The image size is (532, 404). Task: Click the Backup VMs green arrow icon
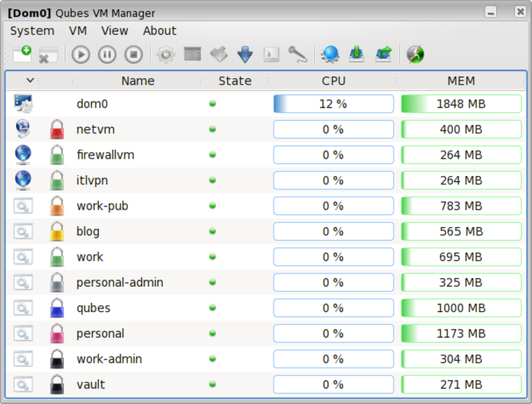[356, 54]
